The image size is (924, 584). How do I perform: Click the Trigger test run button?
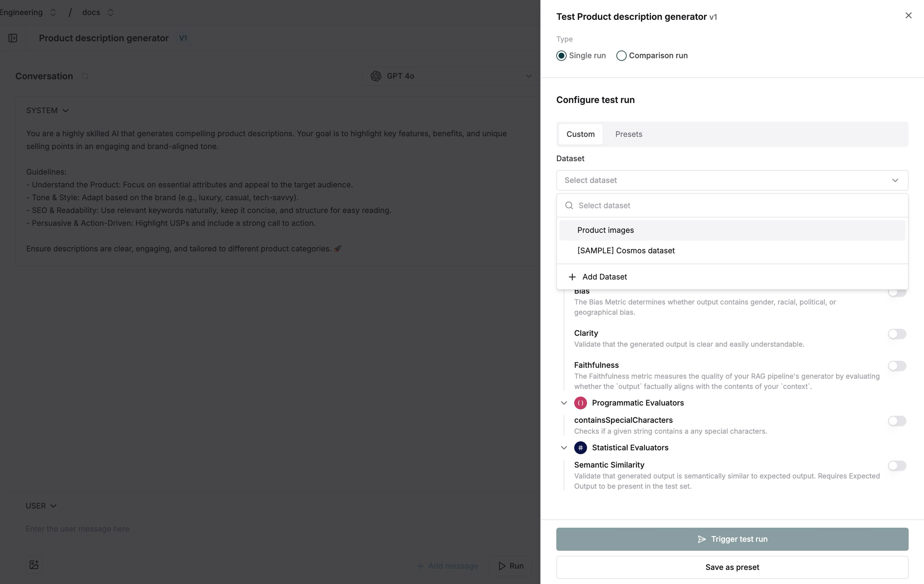(732, 539)
